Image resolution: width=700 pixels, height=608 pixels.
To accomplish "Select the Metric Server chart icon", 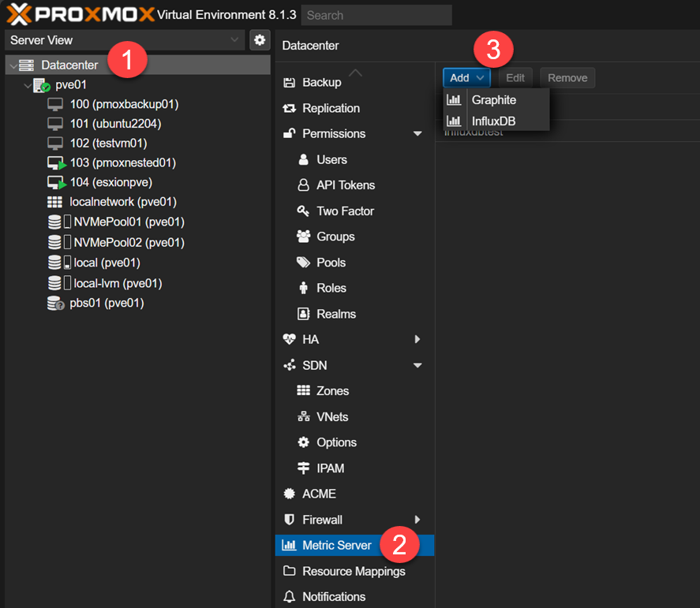I will click(290, 545).
